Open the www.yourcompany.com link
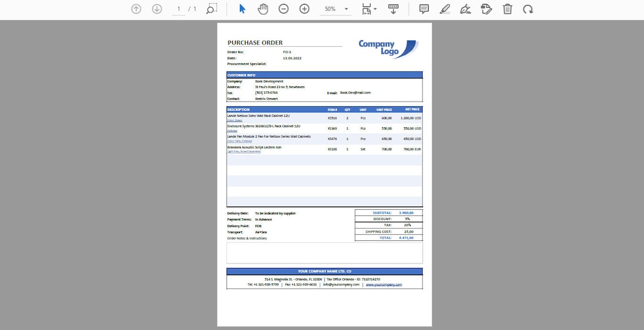Image resolution: width=644 pixels, height=330 pixels. (x=384, y=284)
